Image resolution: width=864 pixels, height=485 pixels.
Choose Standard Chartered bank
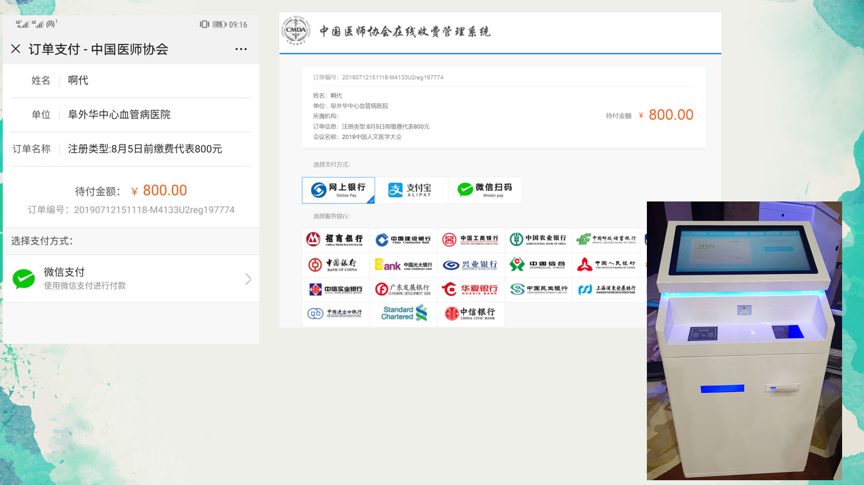pos(403,314)
